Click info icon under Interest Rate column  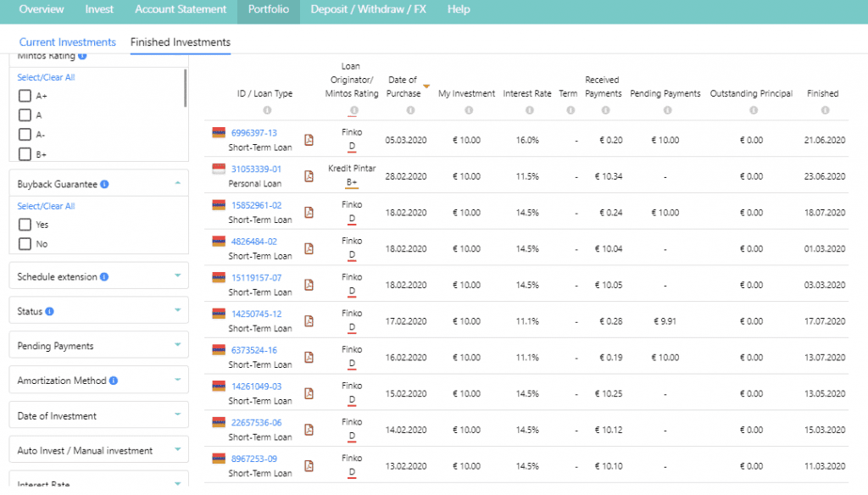pos(526,110)
